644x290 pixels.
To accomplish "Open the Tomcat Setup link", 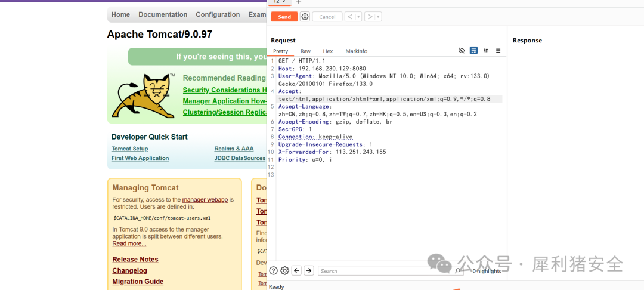I will (x=130, y=149).
